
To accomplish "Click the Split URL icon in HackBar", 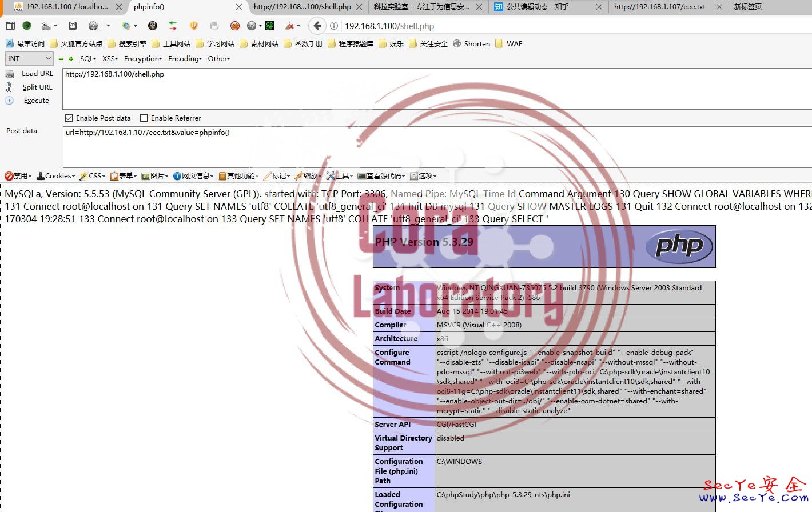I will coord(9,87).
